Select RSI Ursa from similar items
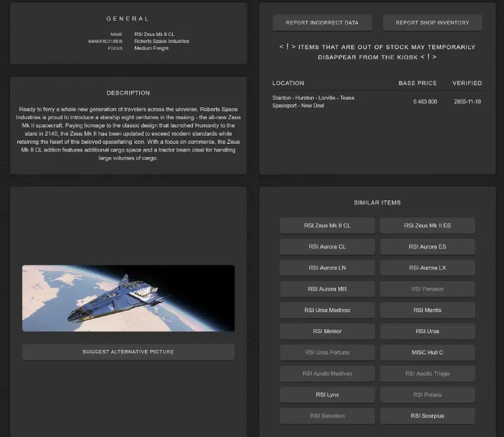The width and height of the screenshot is (504, 437). pyautogui.click(x=427, y=331)
